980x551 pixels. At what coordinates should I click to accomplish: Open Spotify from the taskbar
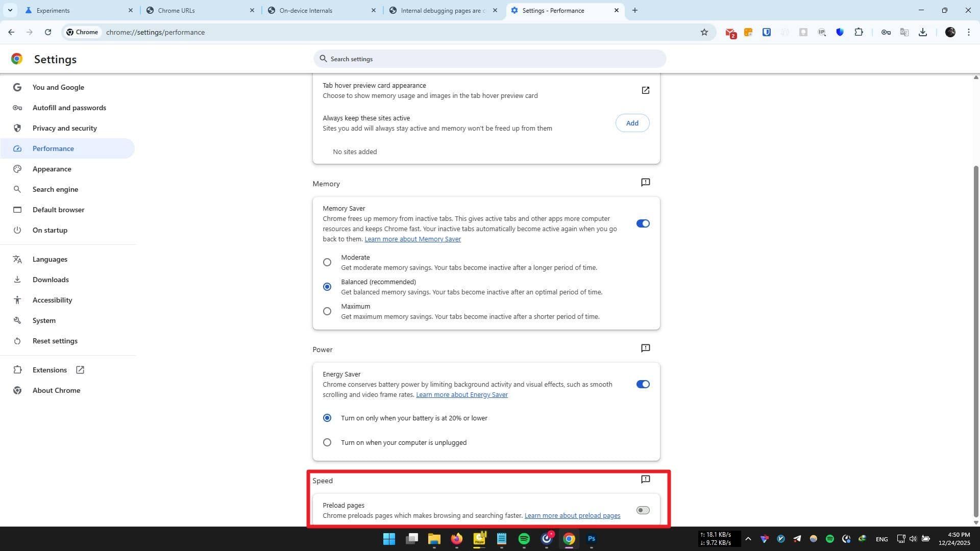pyautogui.click(x=523, y=539)
